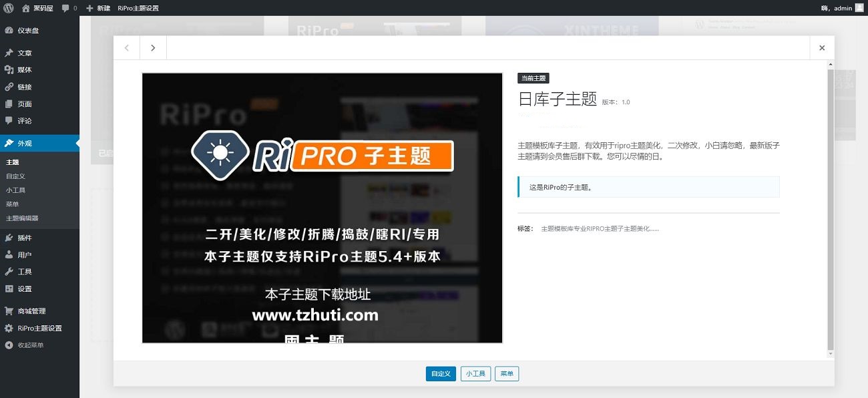Screen dimensions: 868x398
Task: Click the 自定义 customize button
Action: point(441,374)
